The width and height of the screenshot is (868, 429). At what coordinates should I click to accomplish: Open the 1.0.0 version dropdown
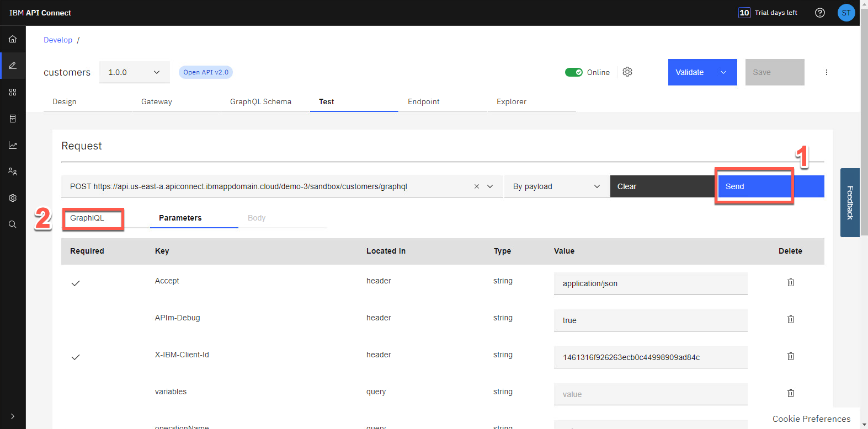point(134,72)
